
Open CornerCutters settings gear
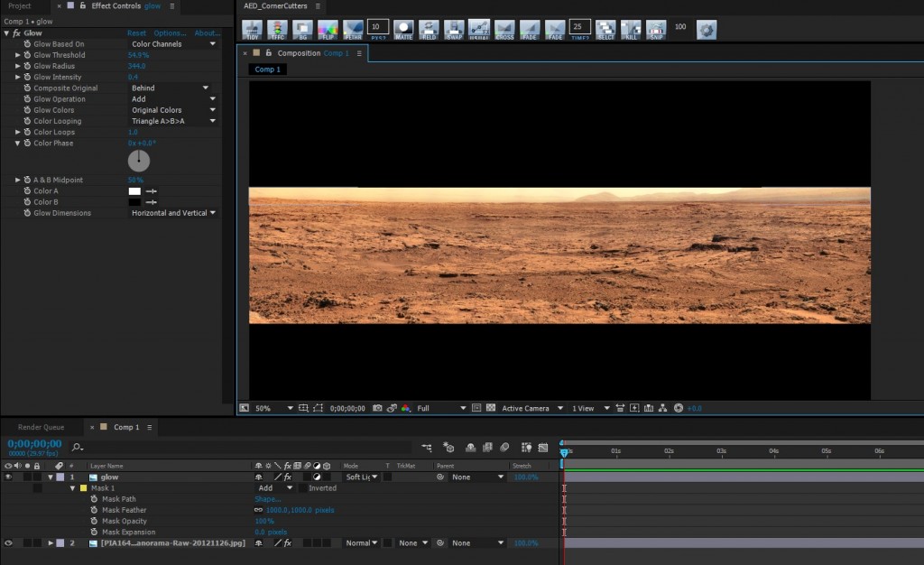click(707, 30)
